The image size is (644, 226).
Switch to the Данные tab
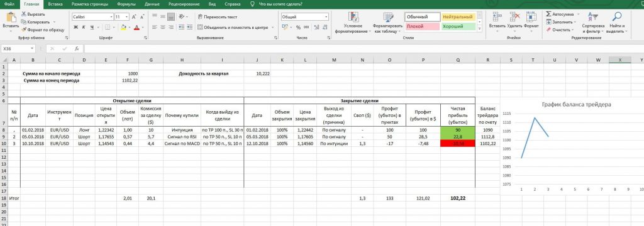153,4
